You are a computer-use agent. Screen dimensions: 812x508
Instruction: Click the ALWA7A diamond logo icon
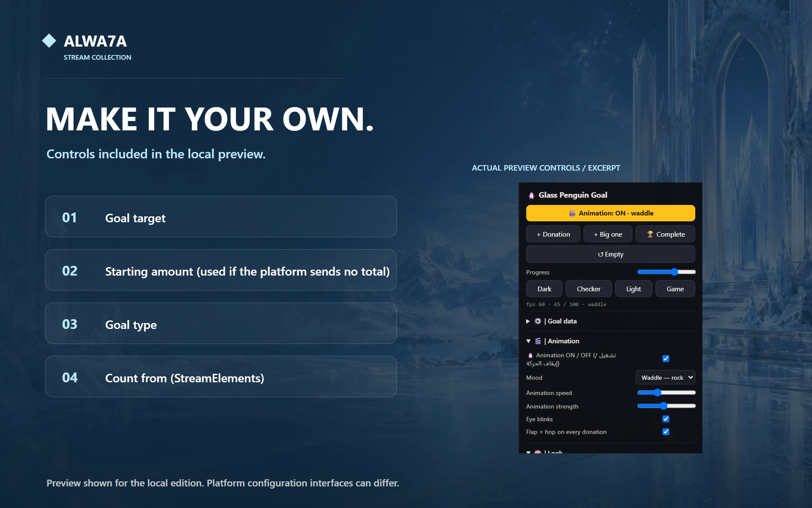click(49, 41)
